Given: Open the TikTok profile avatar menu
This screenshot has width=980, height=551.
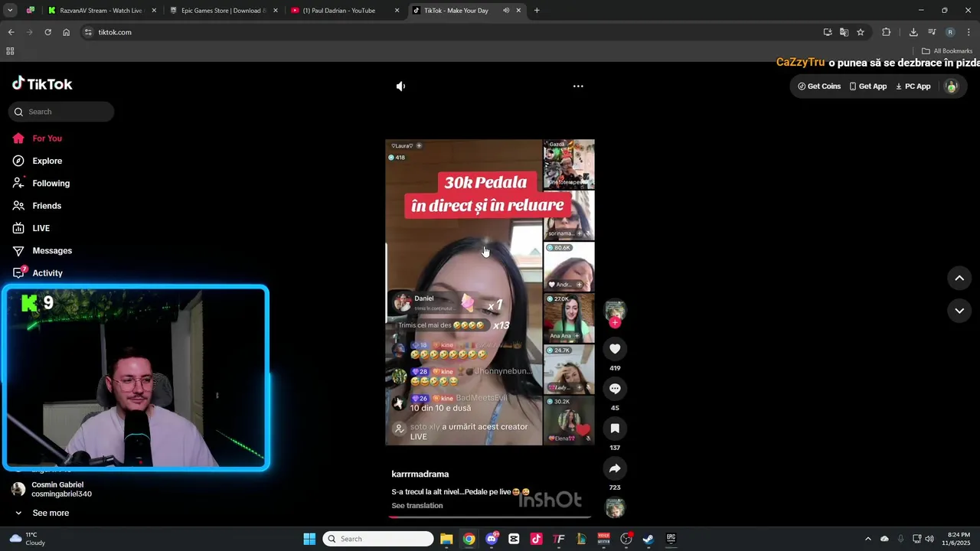Looking at the screenshot, I should tap(952, 86).
